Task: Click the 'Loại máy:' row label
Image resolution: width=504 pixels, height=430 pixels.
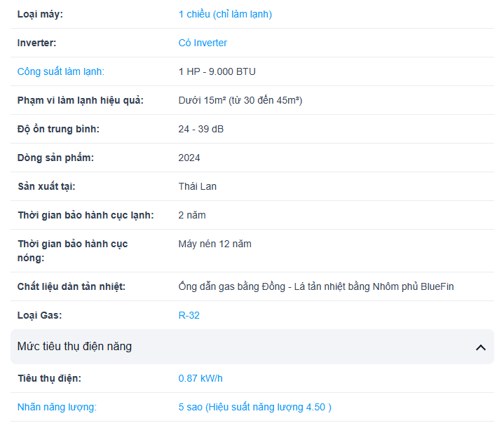Action: coord(40,15)
